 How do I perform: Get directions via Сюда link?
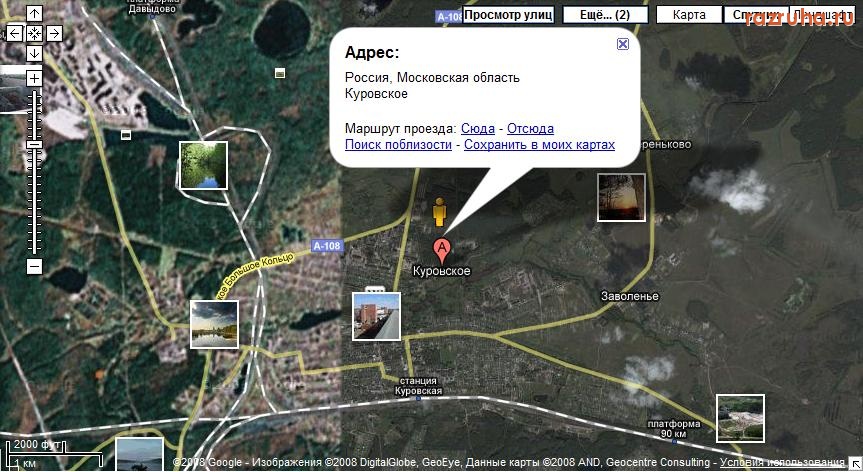coord(478,129)
